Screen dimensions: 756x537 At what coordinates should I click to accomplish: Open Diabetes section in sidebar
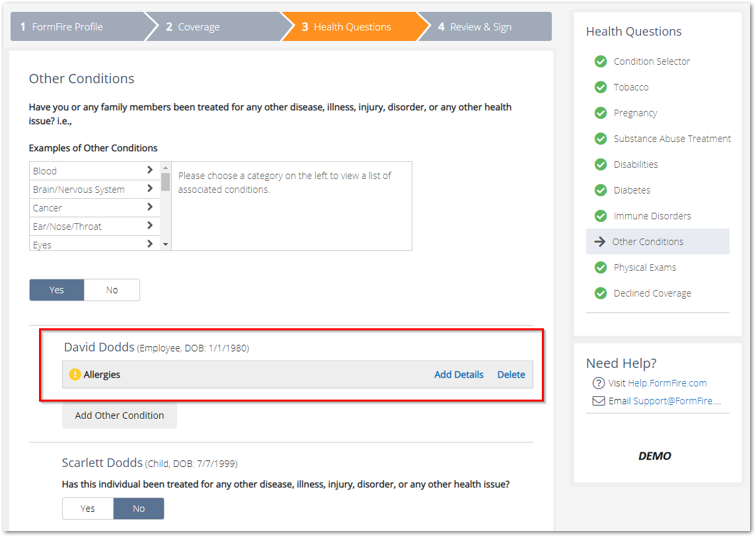632,190
